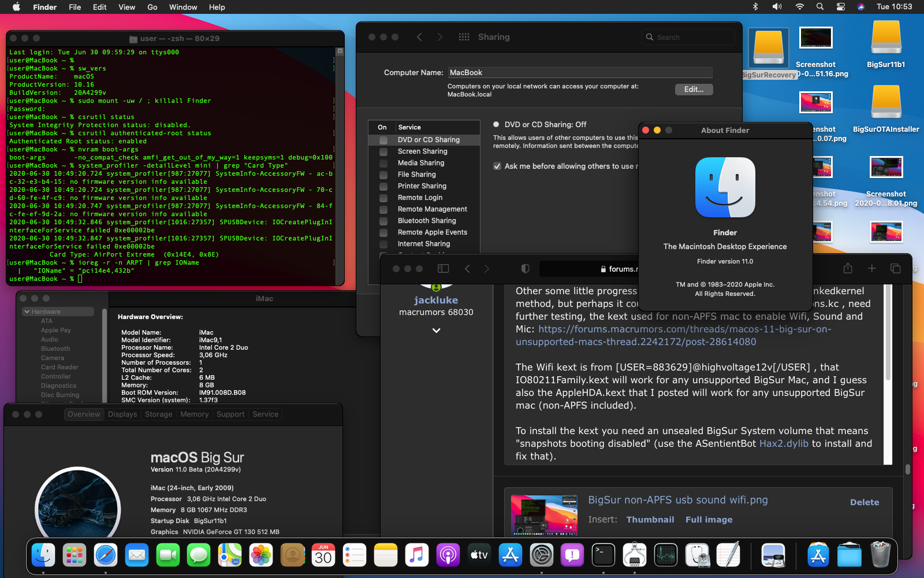Add a new tab in Safari

871,268
